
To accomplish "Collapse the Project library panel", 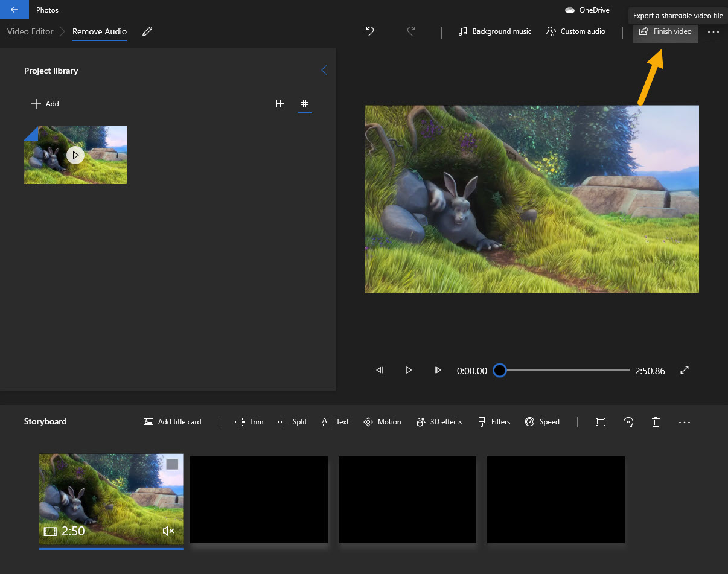I will click(324, 70).
